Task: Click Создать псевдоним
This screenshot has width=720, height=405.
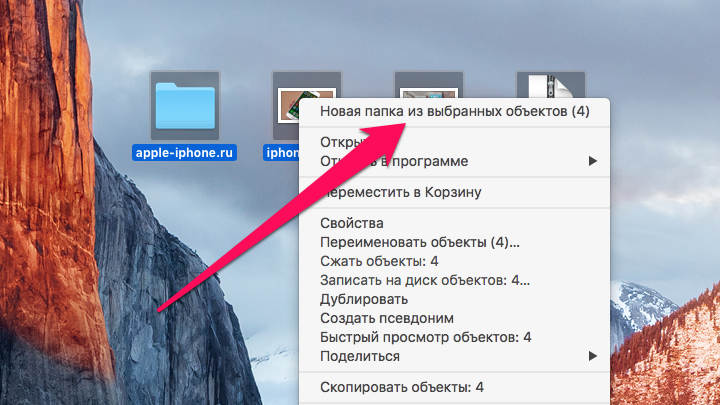Action: point(379,318)
